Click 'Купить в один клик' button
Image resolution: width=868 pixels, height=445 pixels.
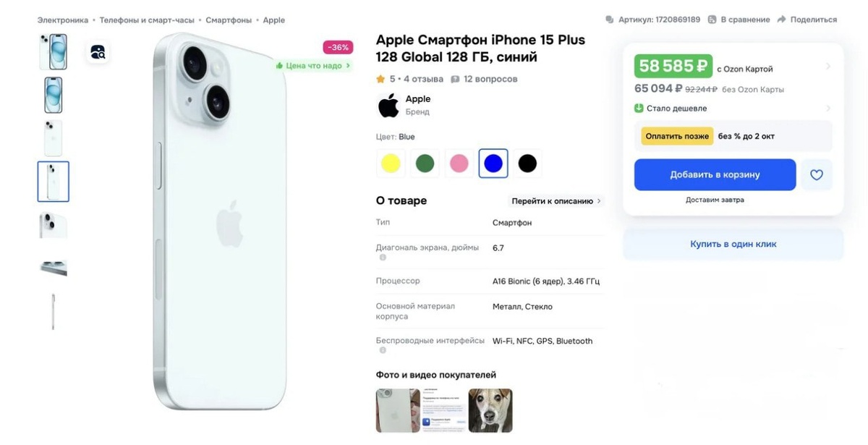pos(733,245)
